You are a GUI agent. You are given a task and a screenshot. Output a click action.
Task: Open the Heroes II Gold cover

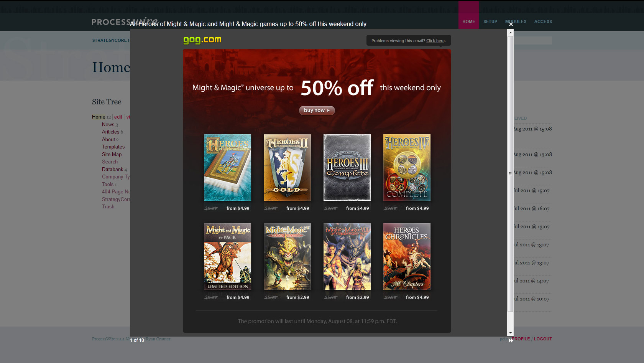pos(287,167)
